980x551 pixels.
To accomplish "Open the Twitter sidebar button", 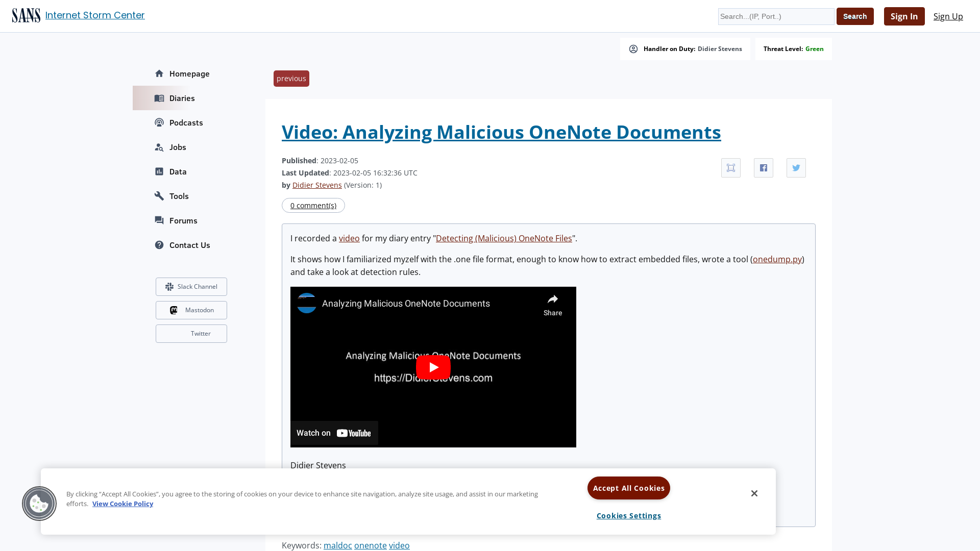I will coord(191,334).
